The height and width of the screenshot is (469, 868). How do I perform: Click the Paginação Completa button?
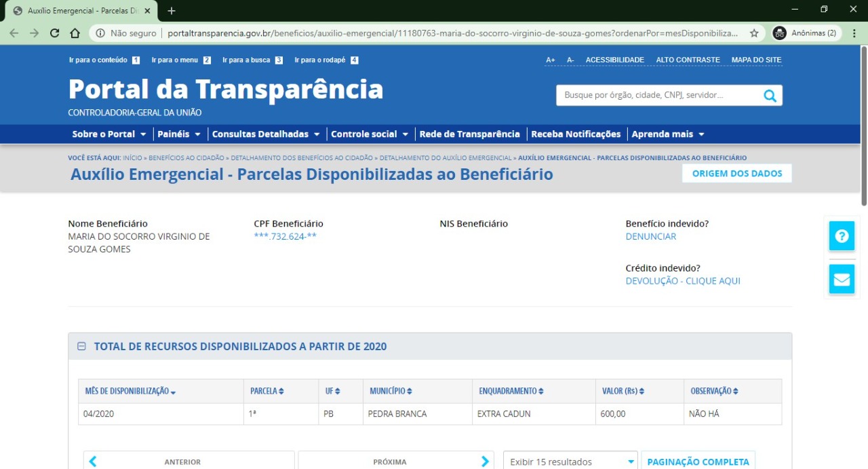698,462
